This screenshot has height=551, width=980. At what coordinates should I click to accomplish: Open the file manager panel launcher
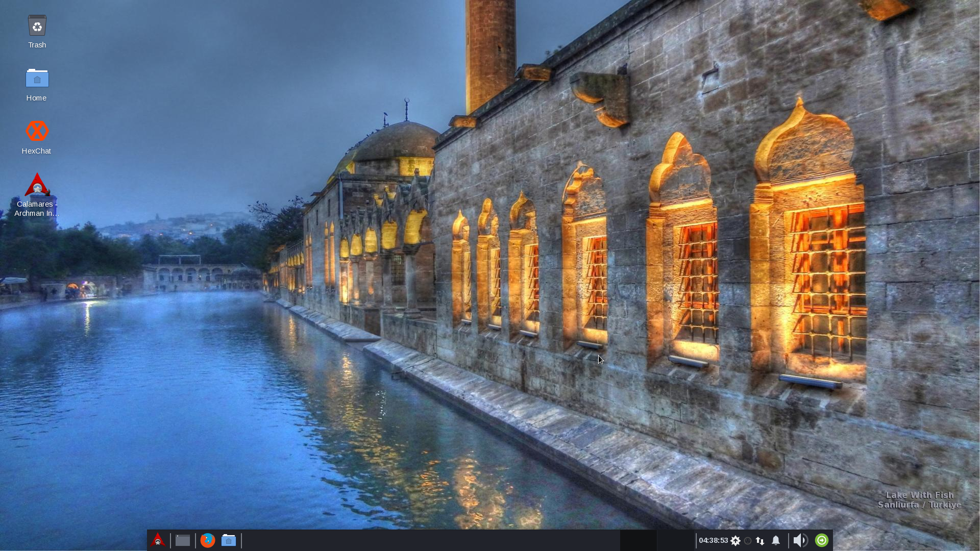(x=229, y=540)
